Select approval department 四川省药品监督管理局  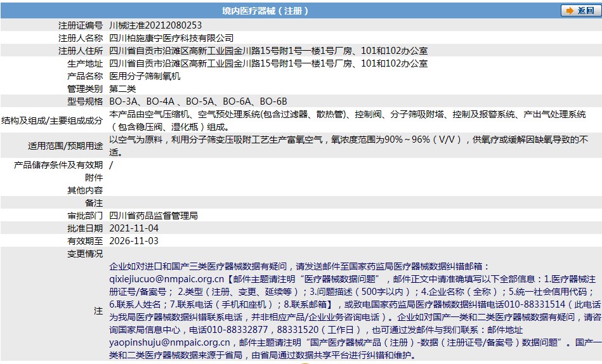(x=154, y=216)
